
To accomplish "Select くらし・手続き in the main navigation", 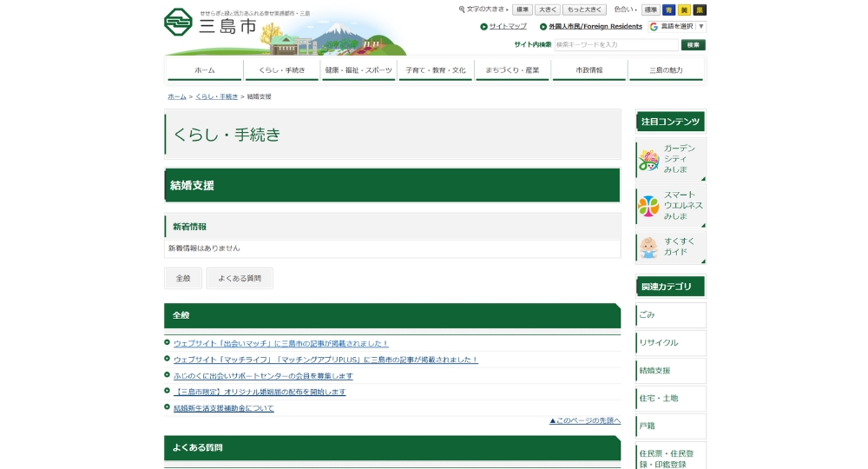I will pyautogui.click(x=282, y=70).
